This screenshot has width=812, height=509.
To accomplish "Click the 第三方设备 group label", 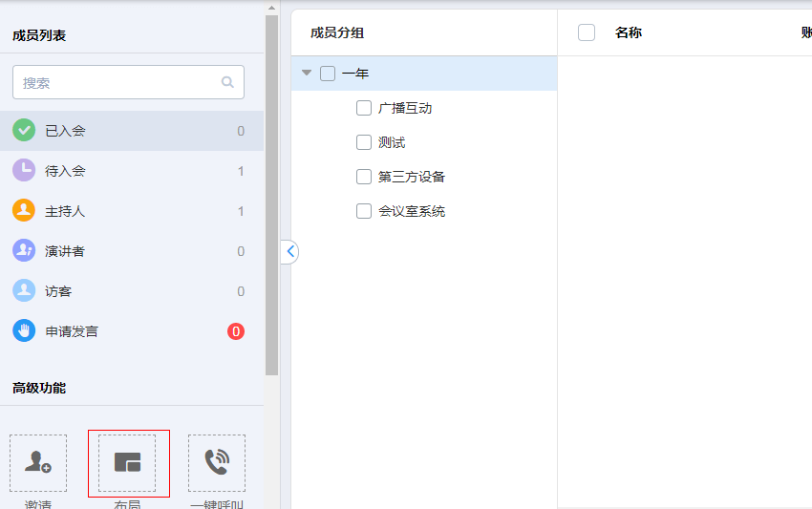I will (x=412, y=177).
